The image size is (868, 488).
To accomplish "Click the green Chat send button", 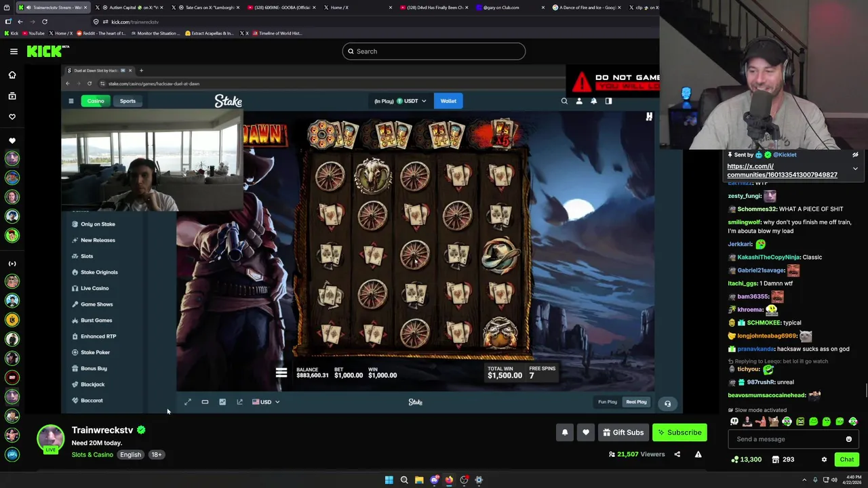I will pos(847,460).
